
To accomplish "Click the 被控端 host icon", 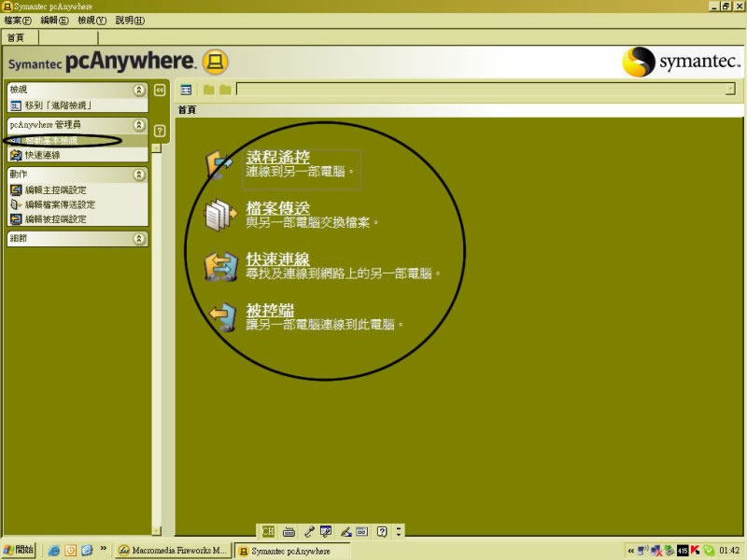I will (223, 316).
